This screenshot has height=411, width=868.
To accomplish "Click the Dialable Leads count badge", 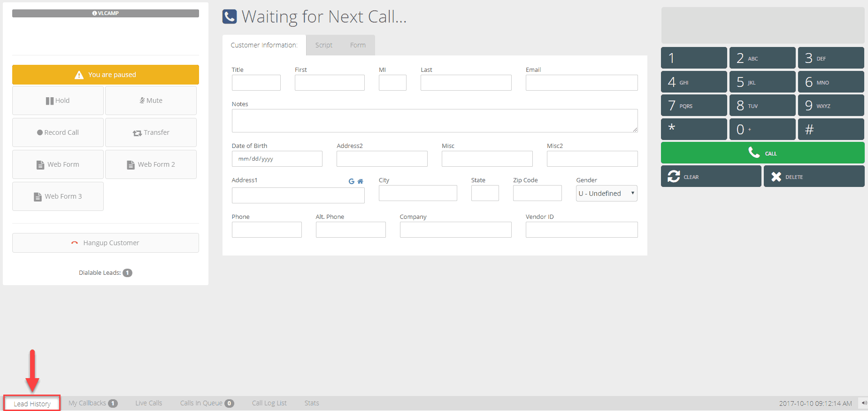I will [x=127, y=273].
